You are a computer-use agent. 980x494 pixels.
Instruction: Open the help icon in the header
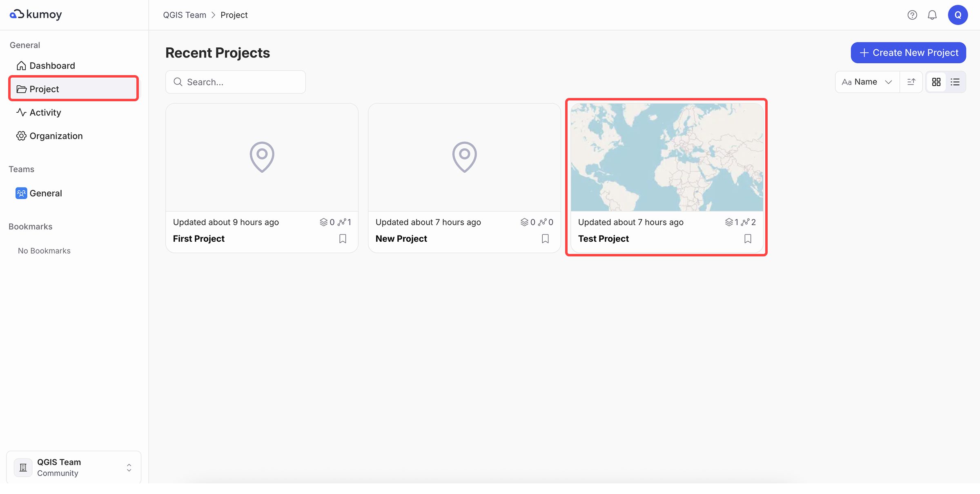[x=912, y=15]
